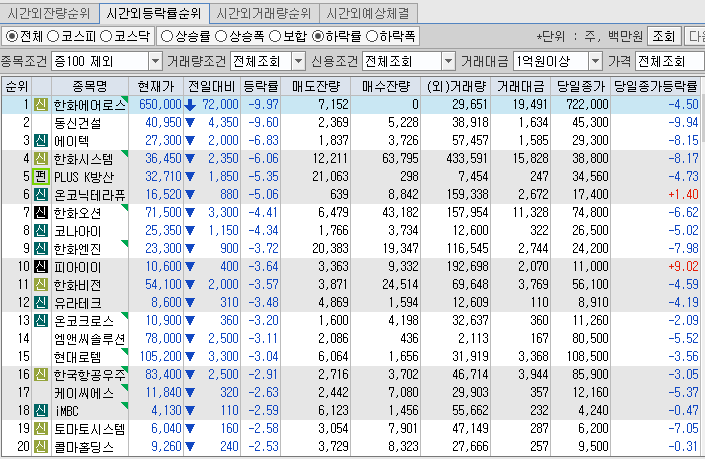Click the +9.02 value in 피아이이 row
The image size is (705, 459).
coord(683,267)
